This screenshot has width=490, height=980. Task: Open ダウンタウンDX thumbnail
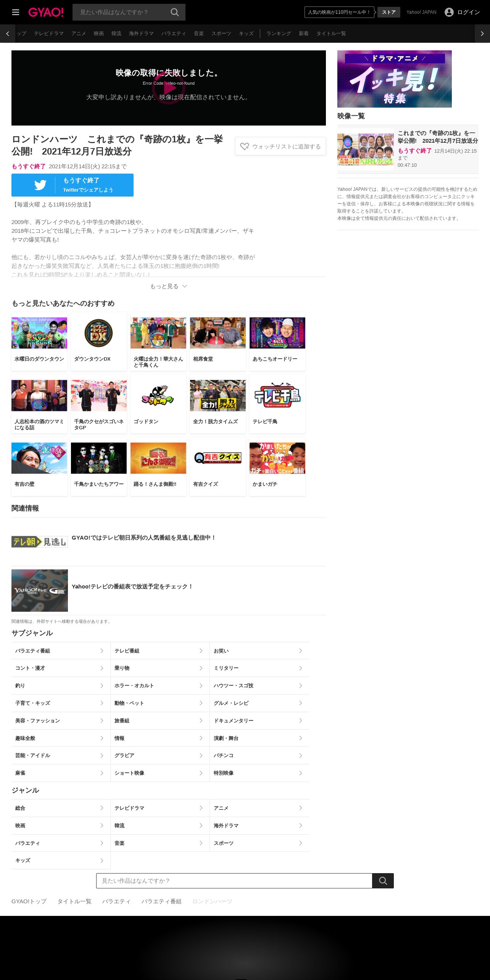point(99,333)
